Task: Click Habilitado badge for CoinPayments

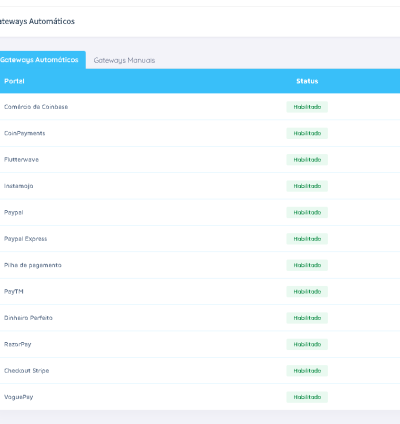Action: click(x=307, y=133)
